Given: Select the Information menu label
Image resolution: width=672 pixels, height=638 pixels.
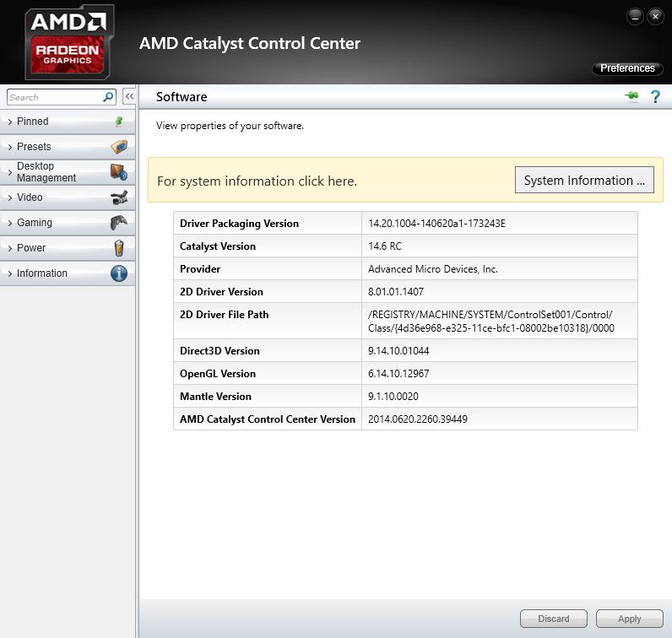Looking at the screenshot, I should click(x=42, y=273).
